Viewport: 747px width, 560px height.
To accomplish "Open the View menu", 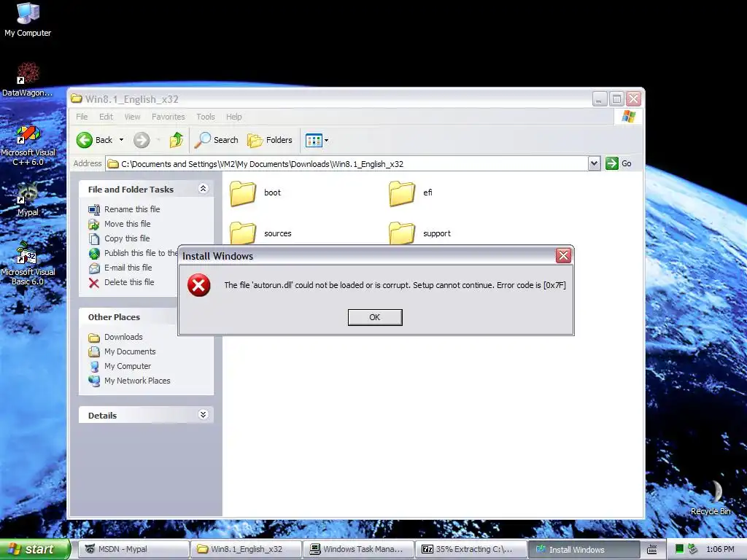I will pyautogui.click(x=132, y=117).
